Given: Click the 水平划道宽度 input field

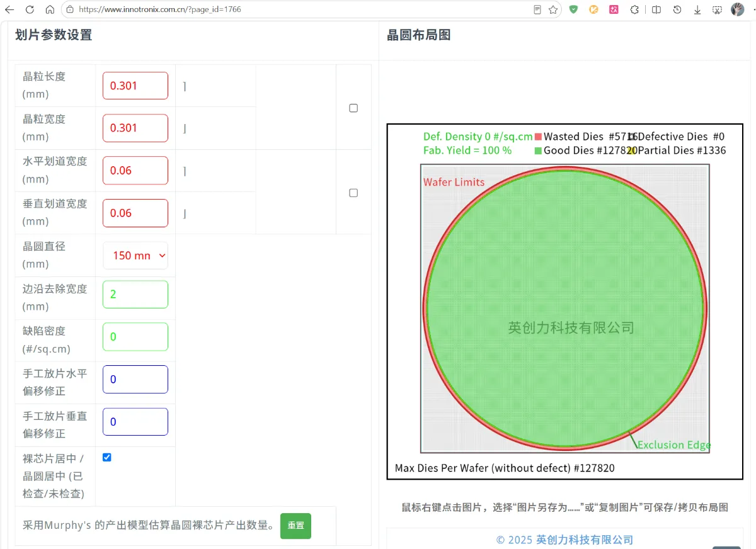Looking at the screenshot, I should [135, 170].
